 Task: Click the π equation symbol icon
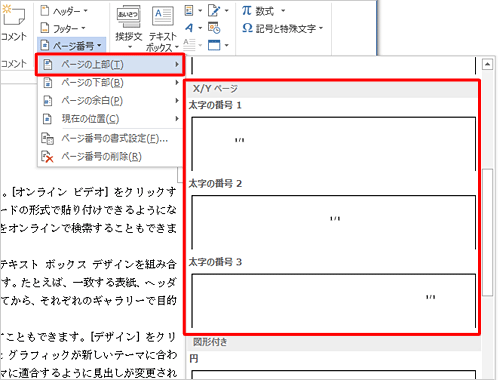click(247, 11)
